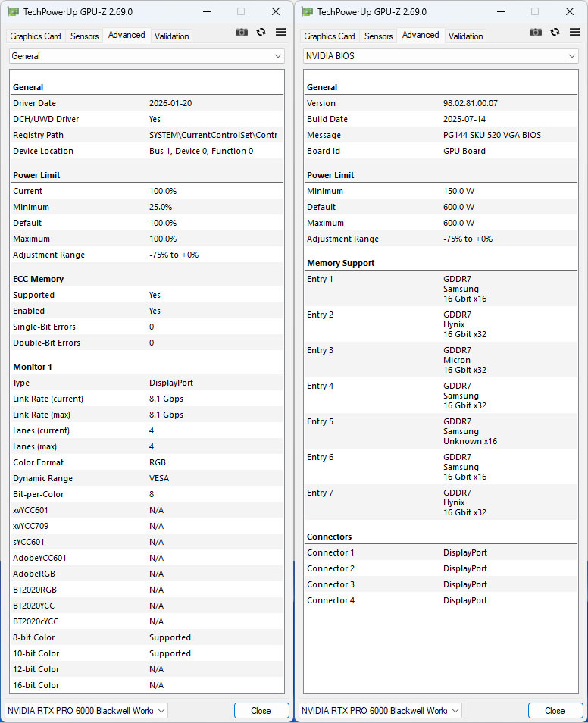
Task: Click GPU-Z app icon in left title bar
Action: pos(14,11)
